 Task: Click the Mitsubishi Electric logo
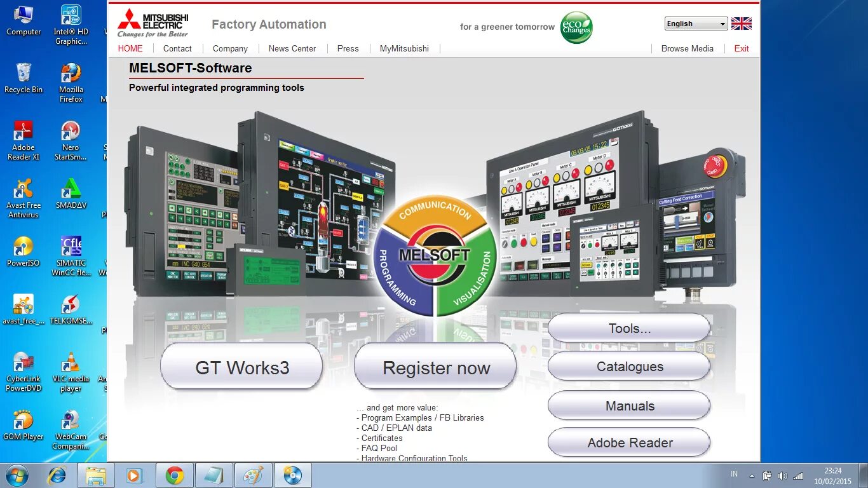(x=153, y=24)
